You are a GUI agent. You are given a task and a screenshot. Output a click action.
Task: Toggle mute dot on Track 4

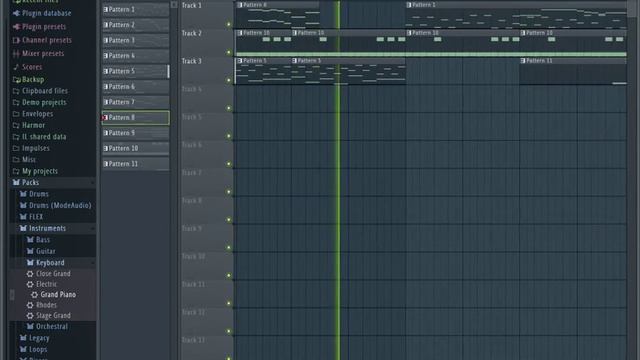click(229, 108)
